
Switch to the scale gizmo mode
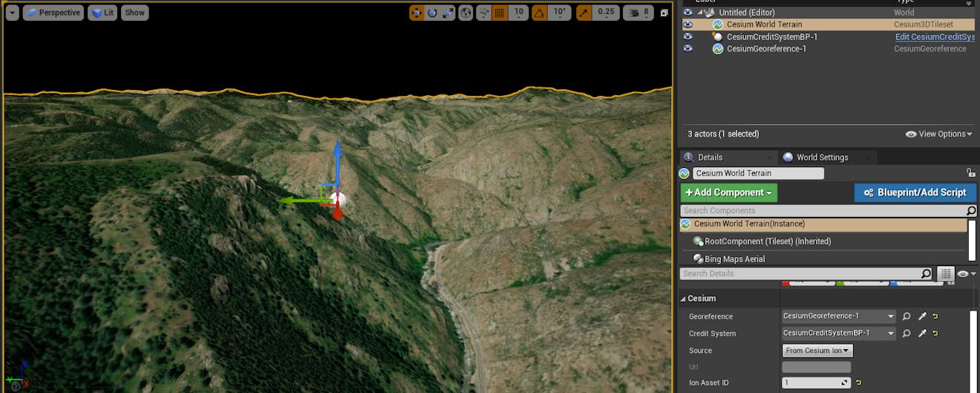[x=448, y=13]
